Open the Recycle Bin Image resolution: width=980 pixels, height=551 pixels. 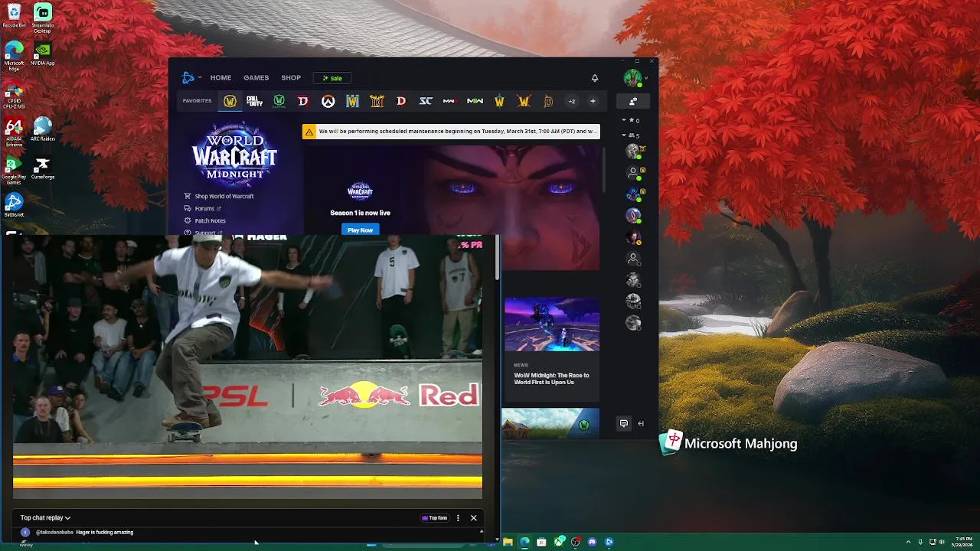pyautogui.click(x=14, y=16)
